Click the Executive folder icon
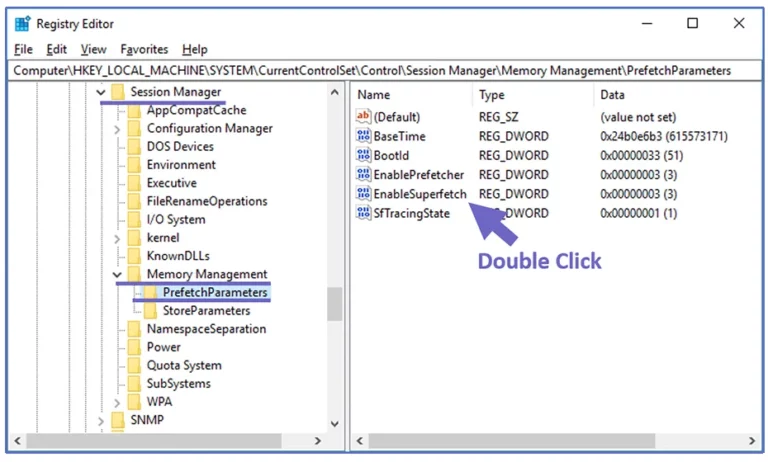Screen dimensions: 768x462 coord(134,183)
